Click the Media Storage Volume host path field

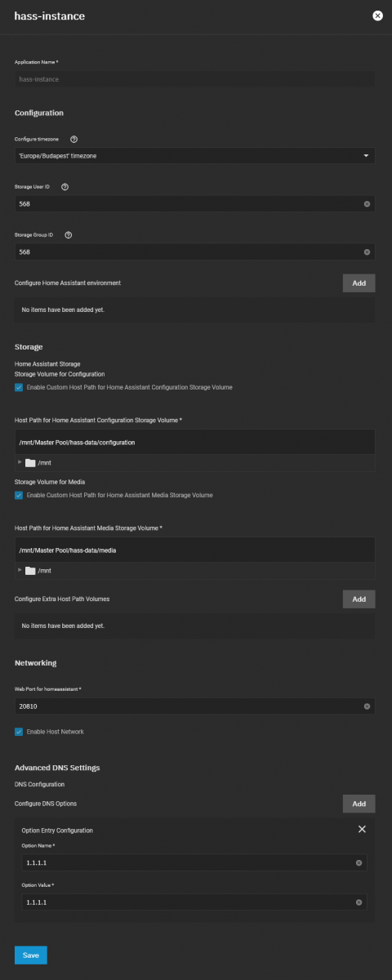pos(195,550)
